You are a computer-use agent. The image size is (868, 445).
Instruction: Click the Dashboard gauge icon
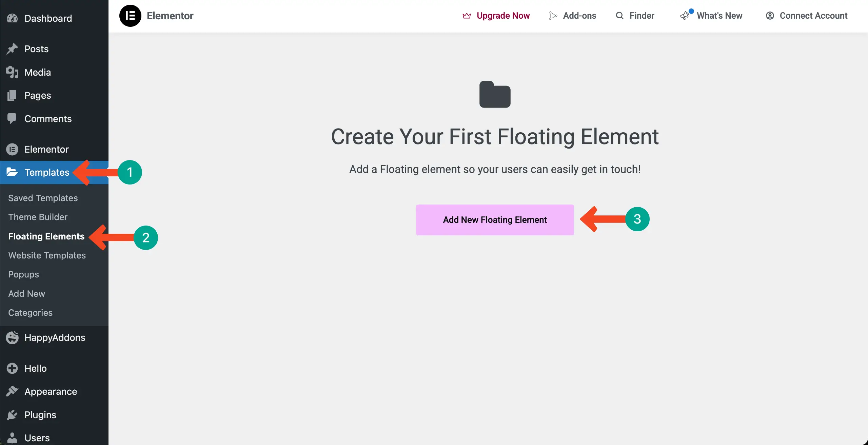12,18
